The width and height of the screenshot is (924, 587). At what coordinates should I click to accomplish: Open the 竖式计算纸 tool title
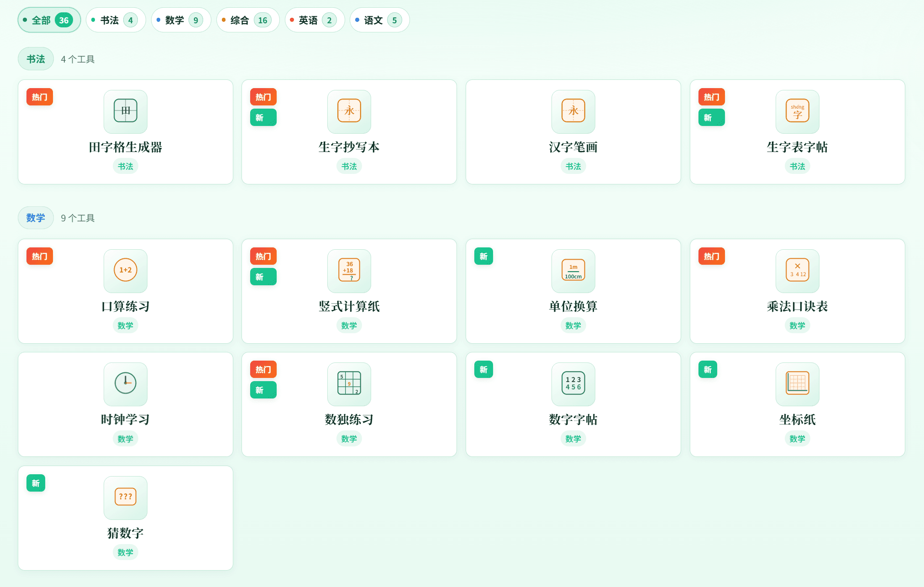click(349, 306)
